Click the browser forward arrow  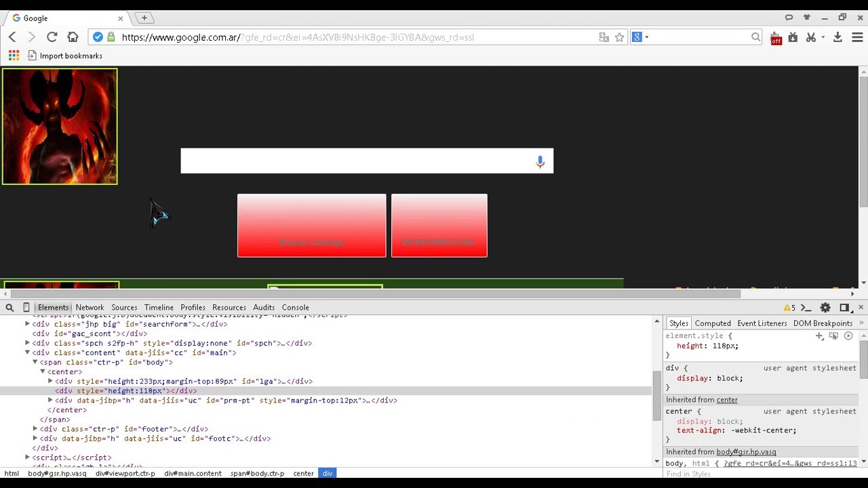[x=31, y=37]
